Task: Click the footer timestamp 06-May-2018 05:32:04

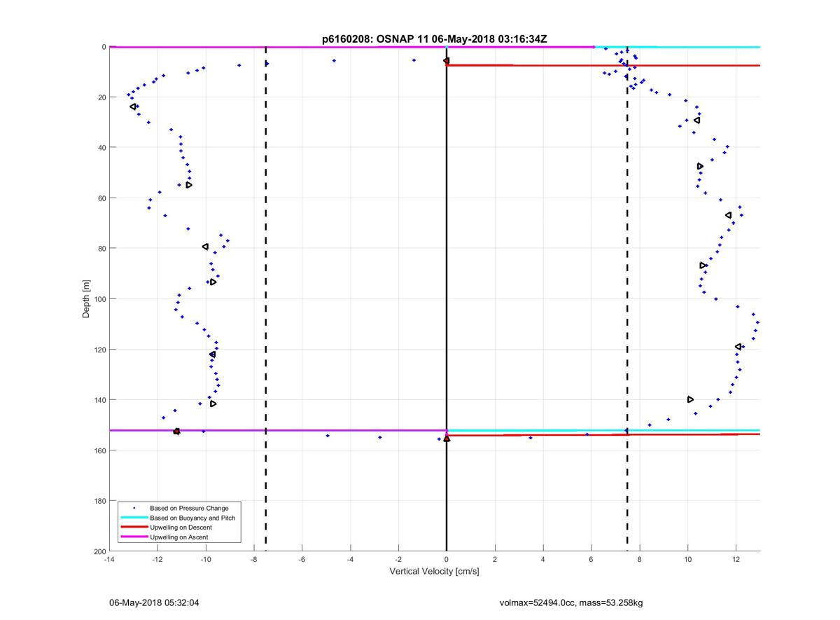Action: [x=154, y=602]
